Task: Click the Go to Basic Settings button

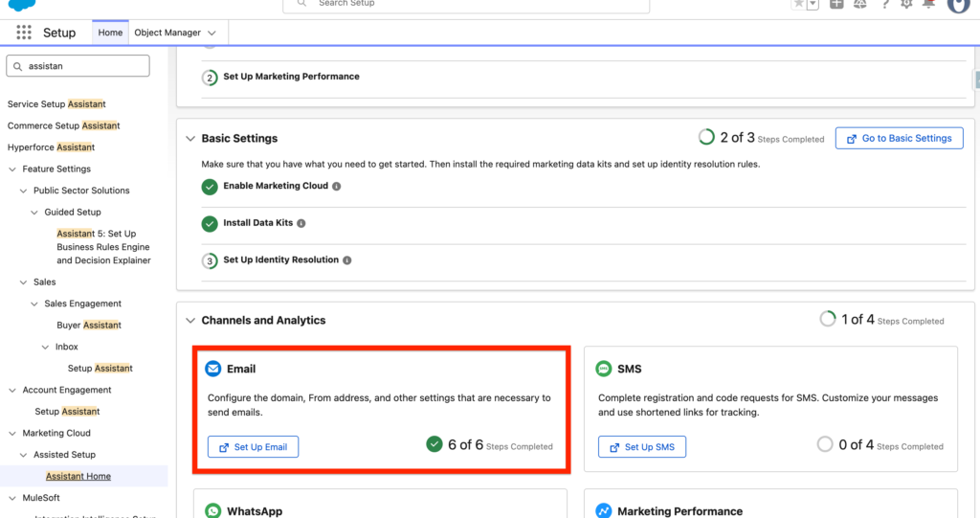Action: (899, 139)
